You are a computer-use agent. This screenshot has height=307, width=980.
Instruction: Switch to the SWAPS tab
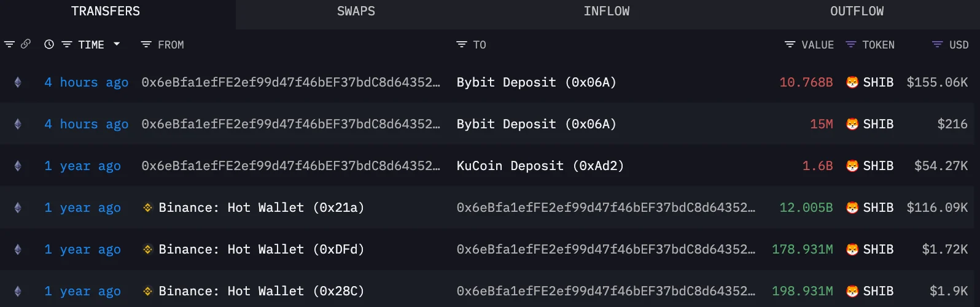pyautogui.click(x=356, y=12)
